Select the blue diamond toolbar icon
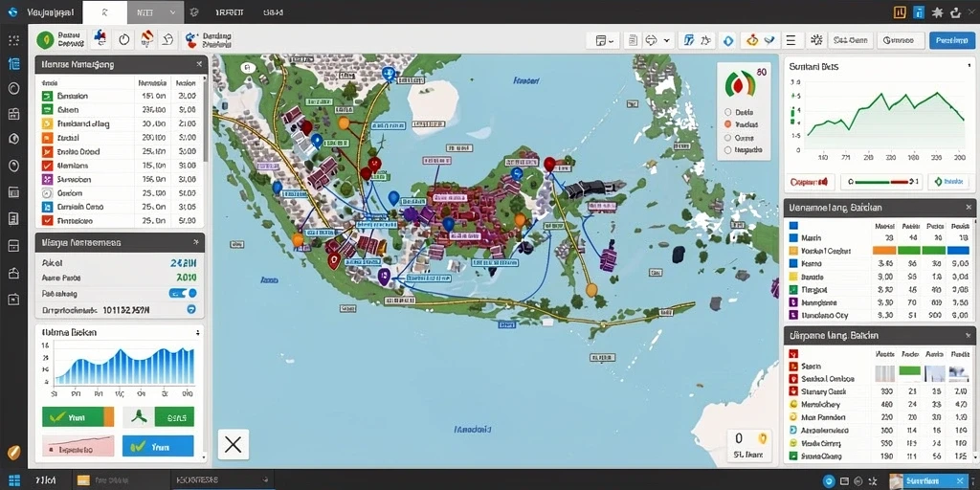Screen dimensions: 980x490 point(728,40)
